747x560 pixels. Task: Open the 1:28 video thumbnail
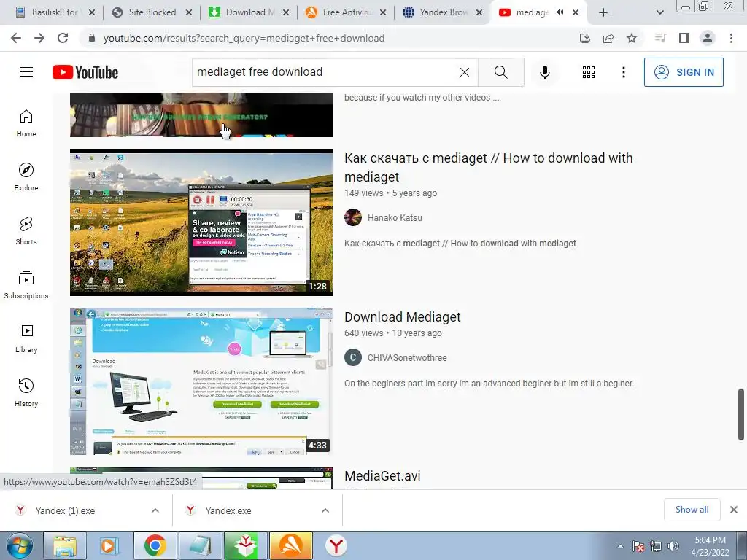tap(201, 222)
